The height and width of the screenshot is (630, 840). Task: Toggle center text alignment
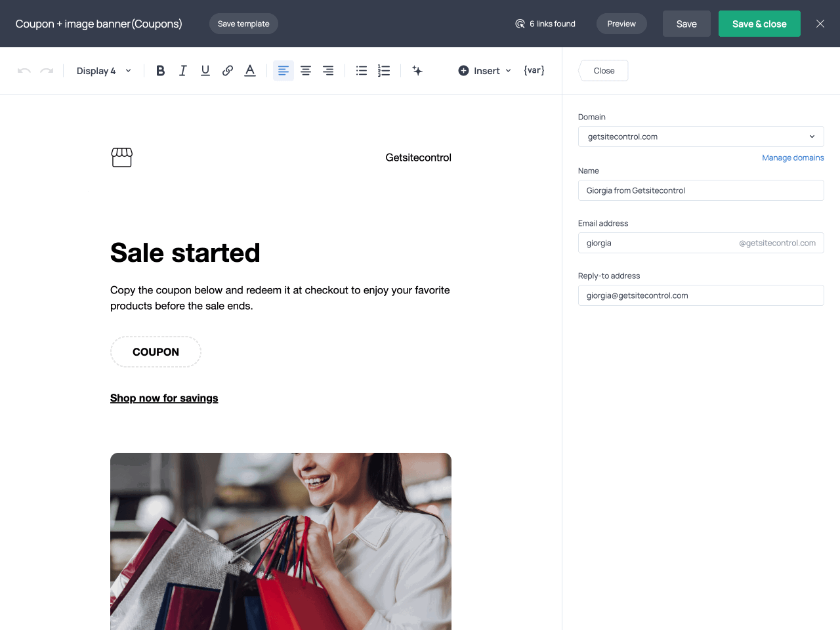click(x=305, y=70)
